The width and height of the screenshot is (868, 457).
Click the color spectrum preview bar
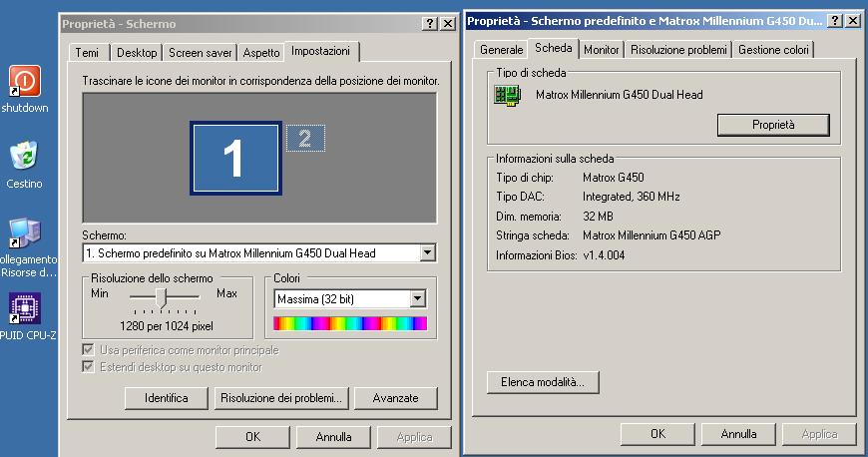pos(350,323)
